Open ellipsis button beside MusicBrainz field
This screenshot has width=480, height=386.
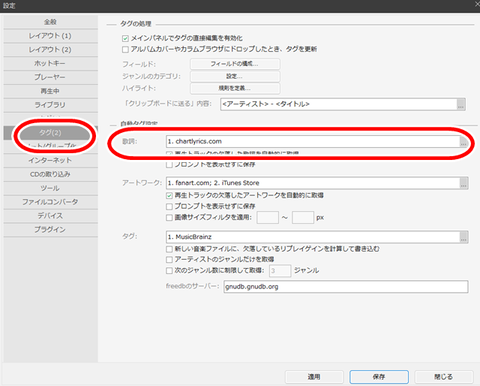(464, 237)
